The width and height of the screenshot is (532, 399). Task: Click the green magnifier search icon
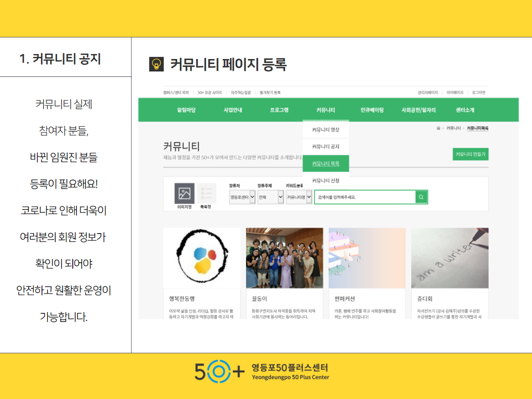click(x=421, y=197)
